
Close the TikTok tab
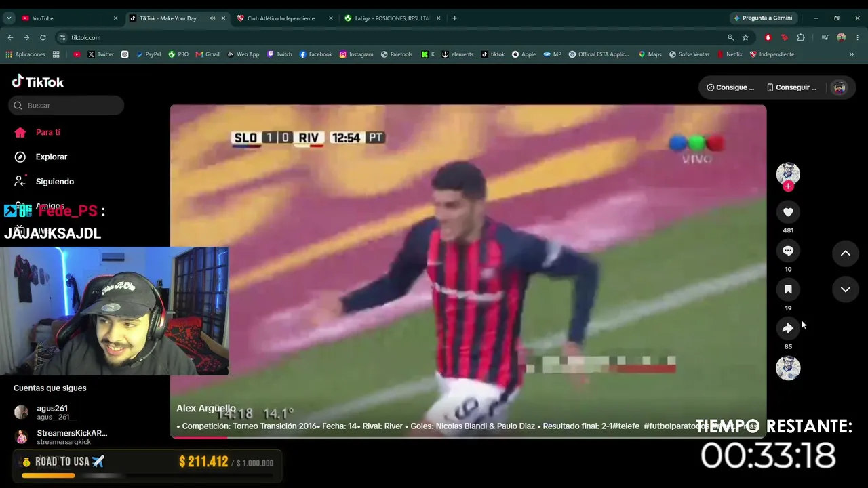223,18
